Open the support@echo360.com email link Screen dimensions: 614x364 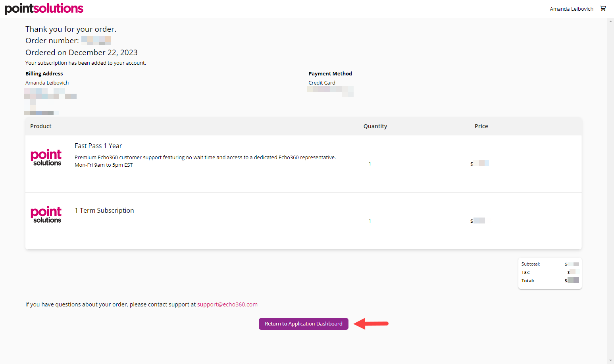coord(227,304)
